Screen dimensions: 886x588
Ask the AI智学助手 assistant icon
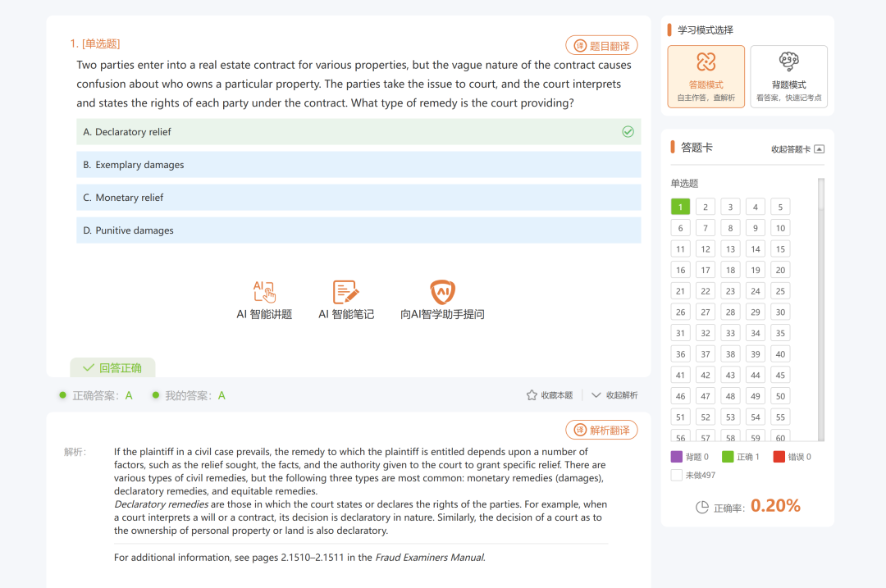(x=442, y=291)
